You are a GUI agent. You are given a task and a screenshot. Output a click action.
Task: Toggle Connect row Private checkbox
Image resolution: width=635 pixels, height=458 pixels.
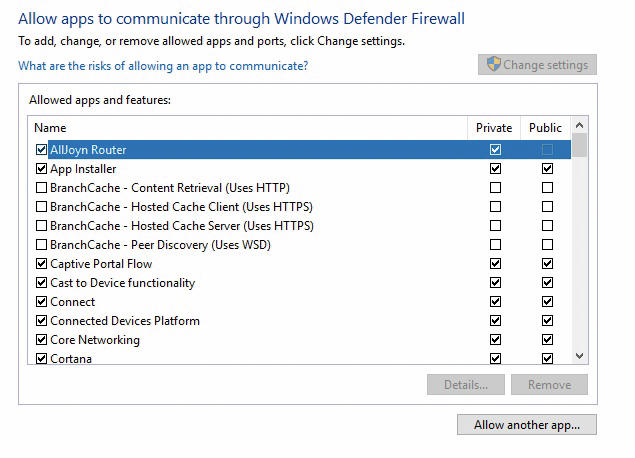coord(495,302)
